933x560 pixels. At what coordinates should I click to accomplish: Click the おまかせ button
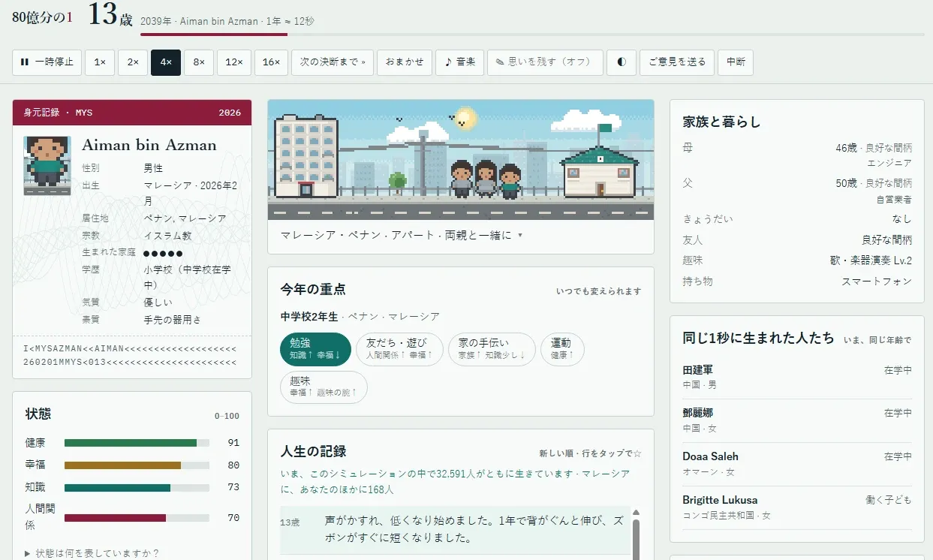[405, 62]
